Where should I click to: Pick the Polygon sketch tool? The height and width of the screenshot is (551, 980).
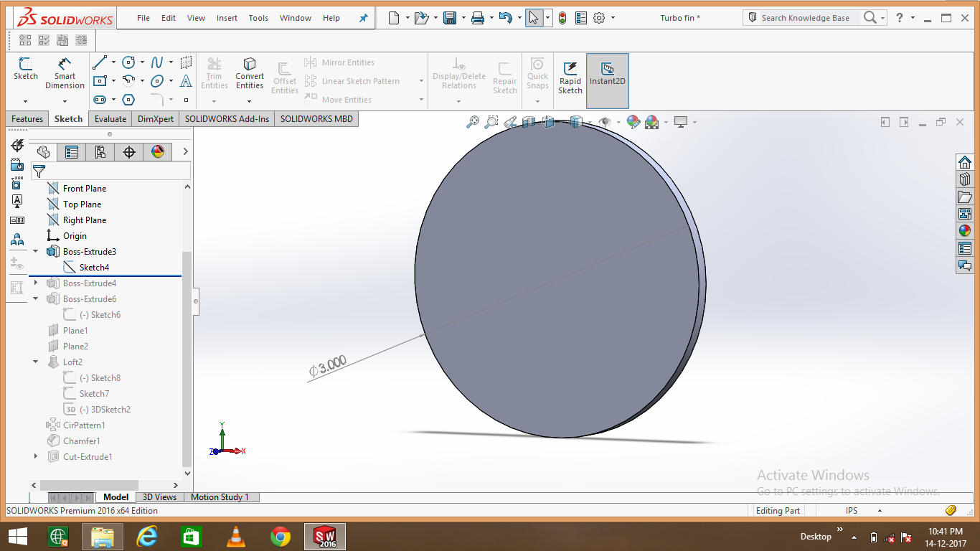[128, 100]
